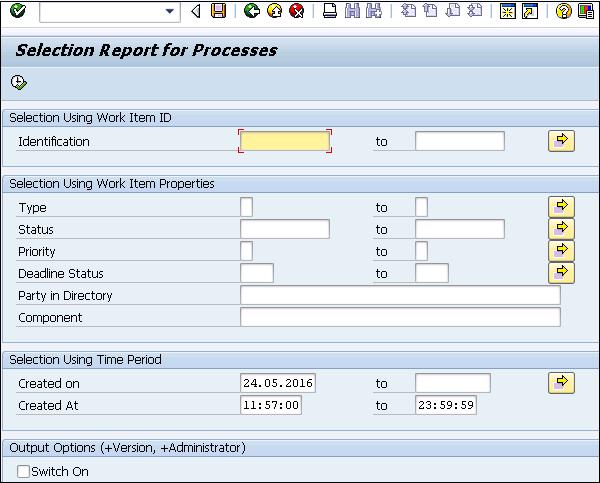Click the yellow Exit up-arrow icon

274,11
